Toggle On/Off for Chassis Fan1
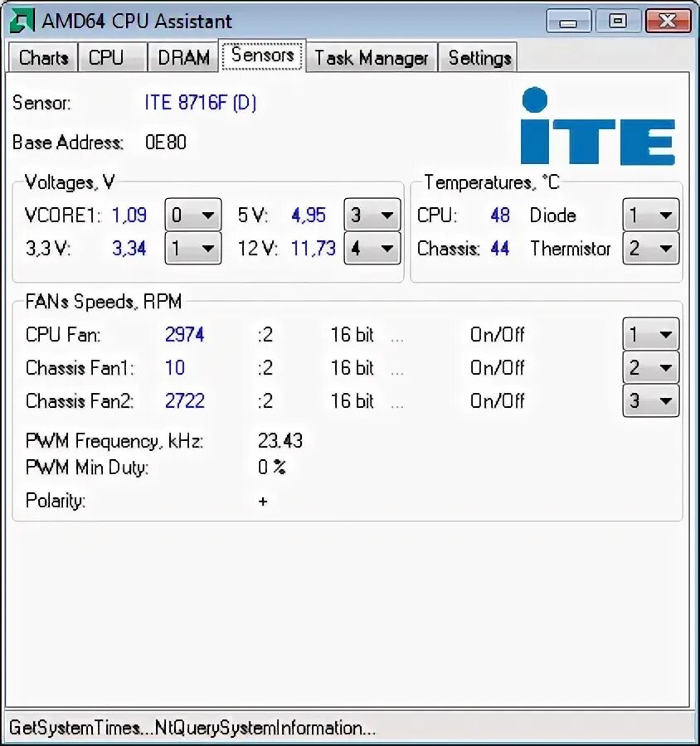Screen dimensions: 700x746 497,368
